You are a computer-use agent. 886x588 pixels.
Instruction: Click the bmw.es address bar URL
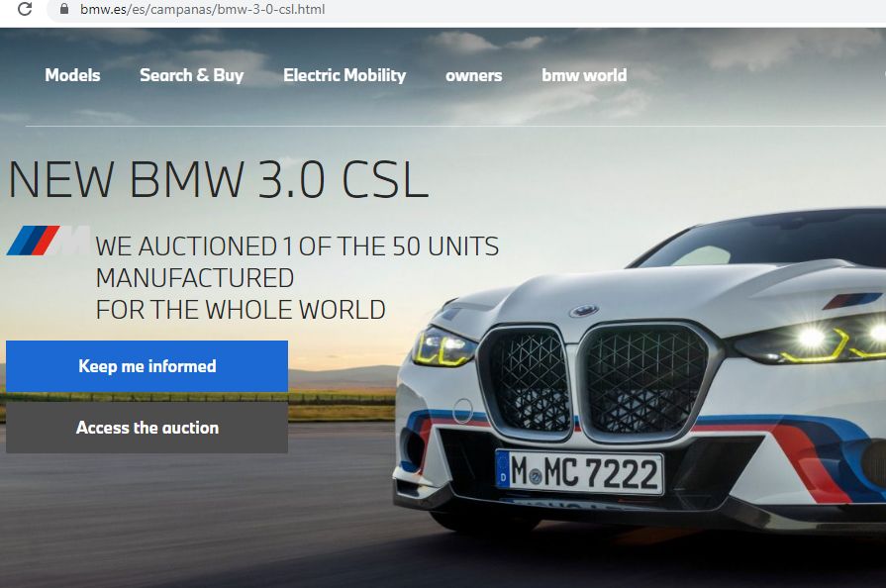[202, 10]
